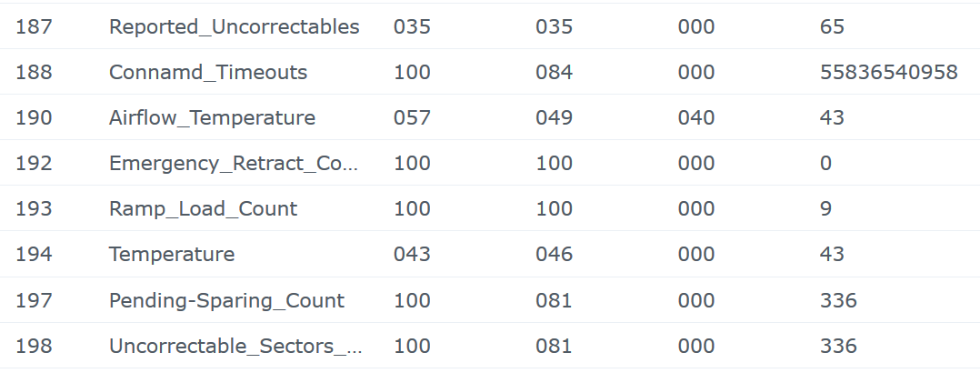Select attribute ID 193
Screen dimensions: 980x383
[x=34, y=208]
